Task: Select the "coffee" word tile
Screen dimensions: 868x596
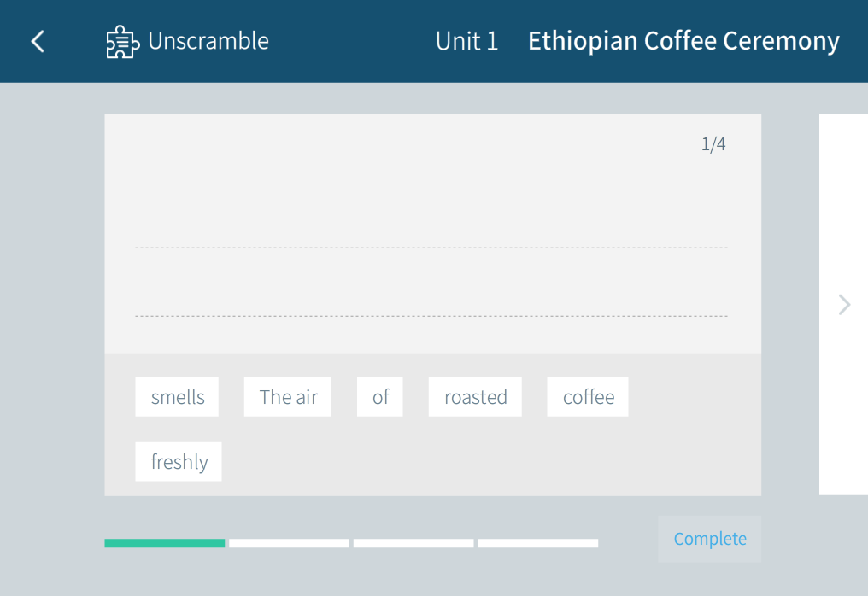Action: tap(588, 397)
